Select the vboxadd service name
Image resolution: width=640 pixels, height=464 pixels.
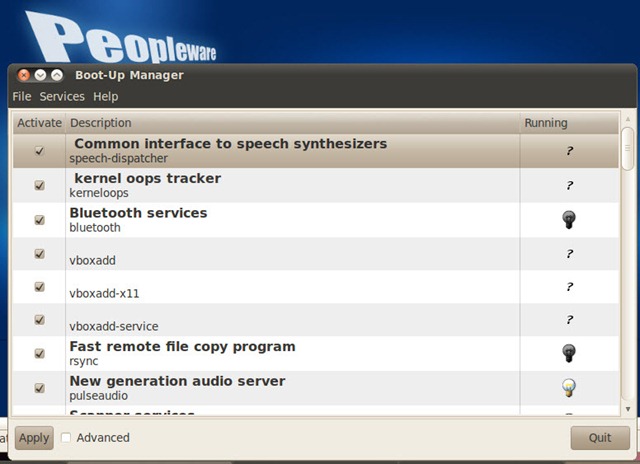[x=93, y=260]
